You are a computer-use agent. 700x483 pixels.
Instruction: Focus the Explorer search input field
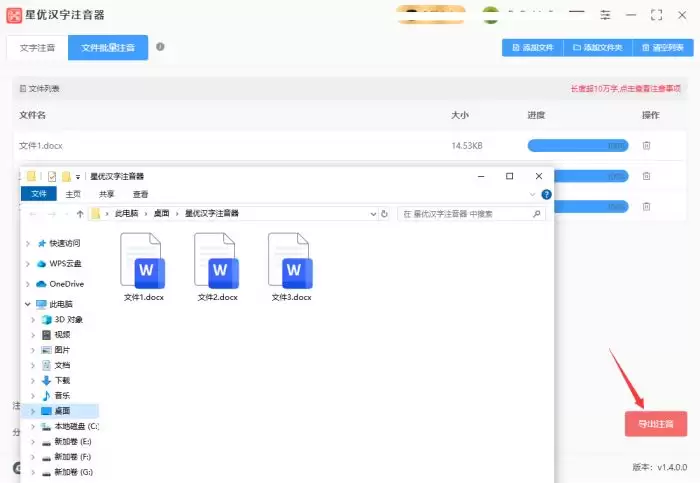464,214
